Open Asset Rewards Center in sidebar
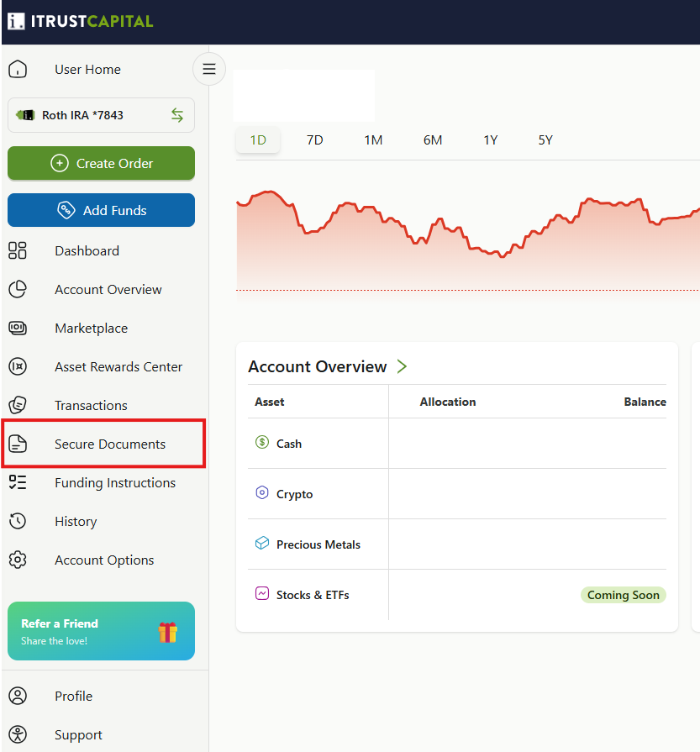This screenshot has height=752, width=700. (118, 367)
